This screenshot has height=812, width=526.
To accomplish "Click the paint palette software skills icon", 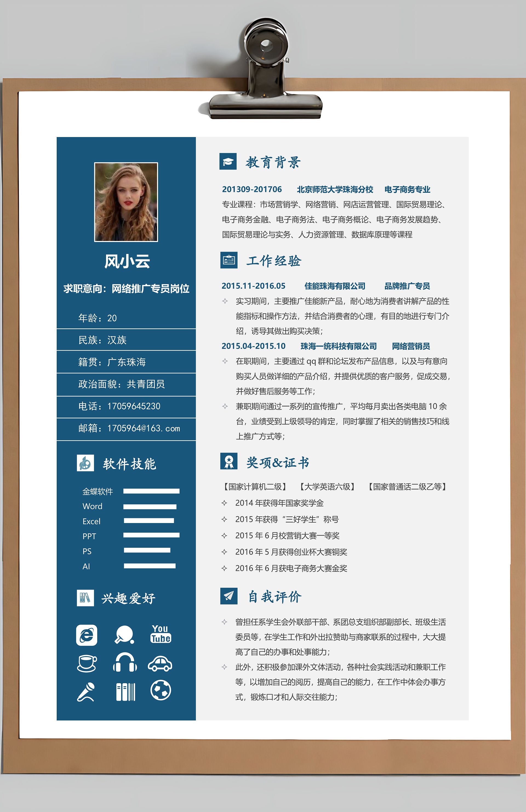I will [85, 463].
